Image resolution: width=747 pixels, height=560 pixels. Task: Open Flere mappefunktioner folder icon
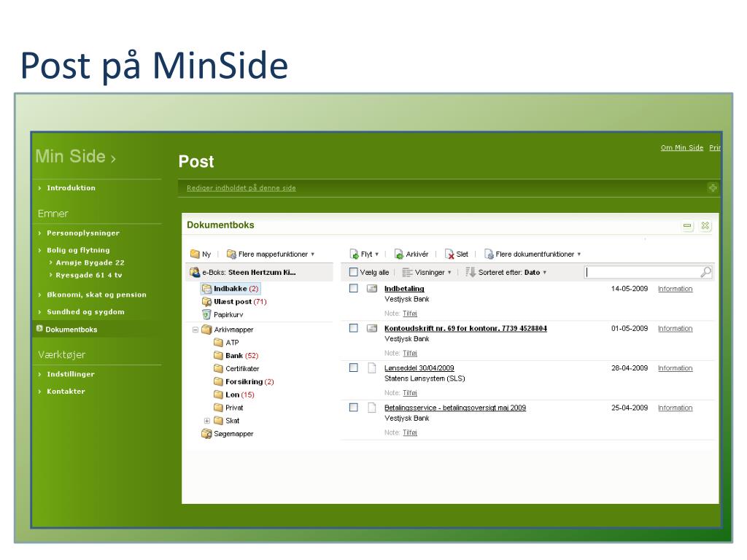tap(231, 254)
